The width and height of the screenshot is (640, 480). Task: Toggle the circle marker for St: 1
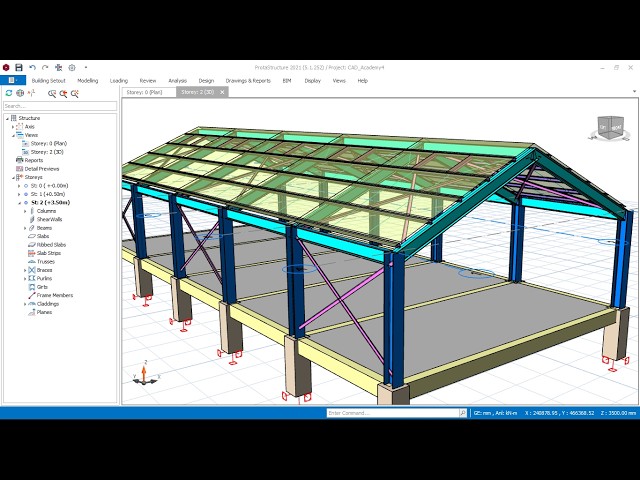tap(26, 194)
